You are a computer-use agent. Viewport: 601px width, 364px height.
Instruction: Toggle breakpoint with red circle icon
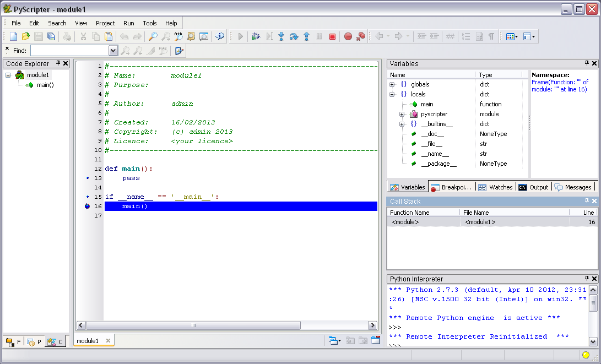point(348,36)
